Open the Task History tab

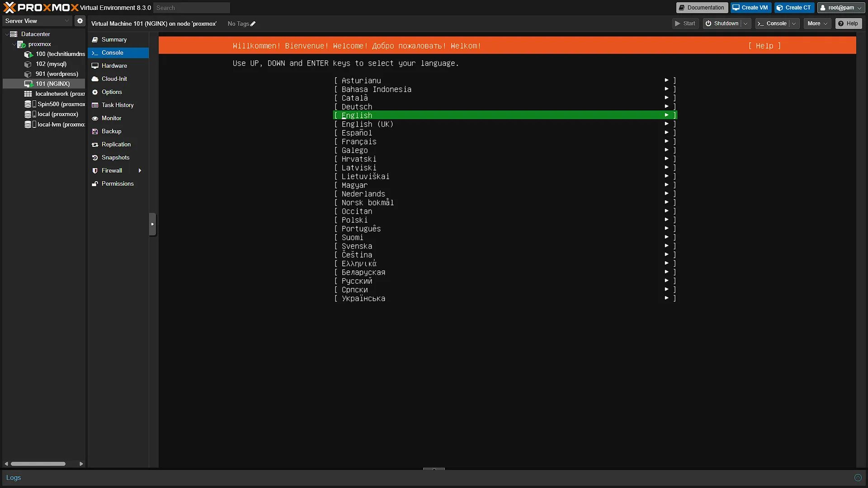pos(118,105)
